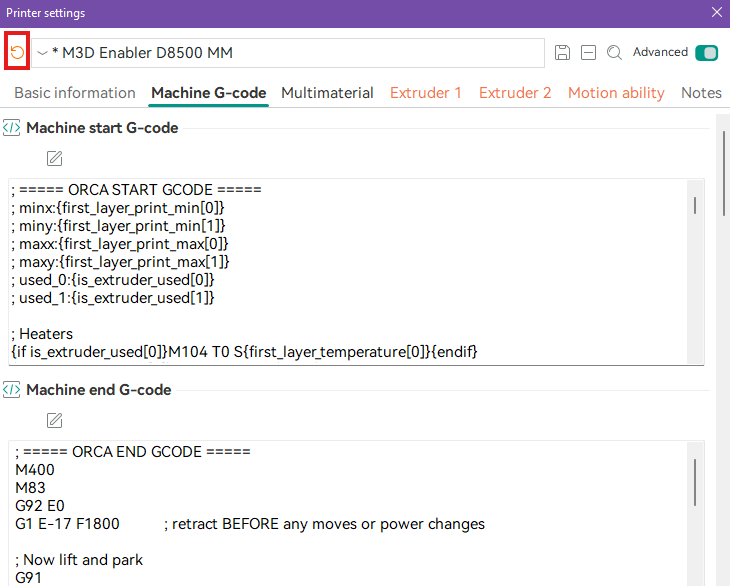Click code icon beside Machine start G-code
Screen dimensions: 730x586
[x=12, y=128]
